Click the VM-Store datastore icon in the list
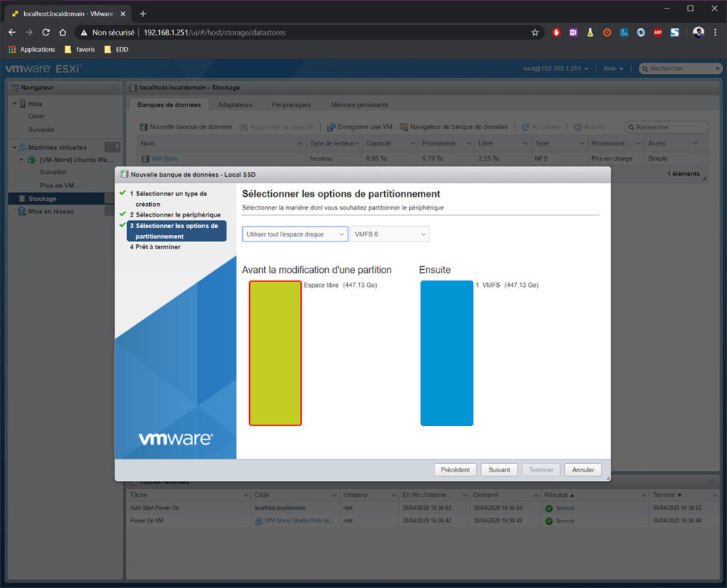727x588 pixels. pos(144,158)
